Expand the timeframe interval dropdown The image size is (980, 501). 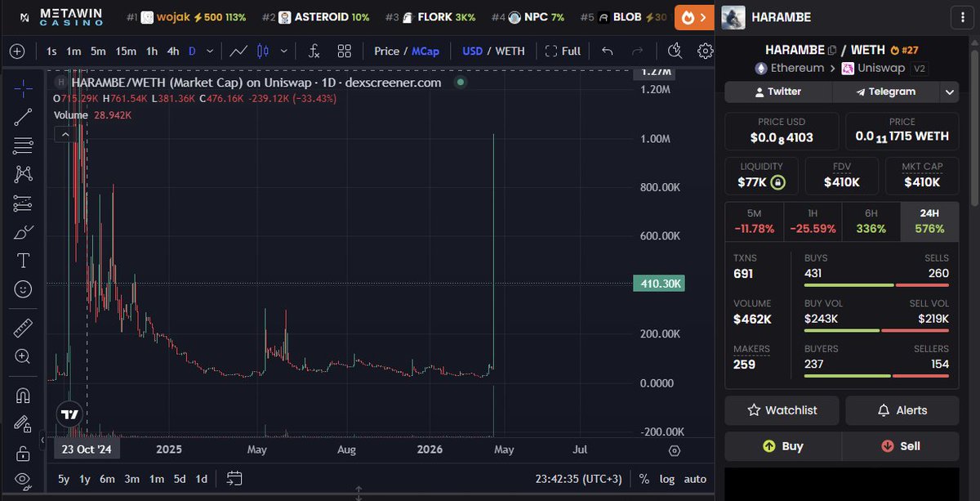tap(210, 51)
